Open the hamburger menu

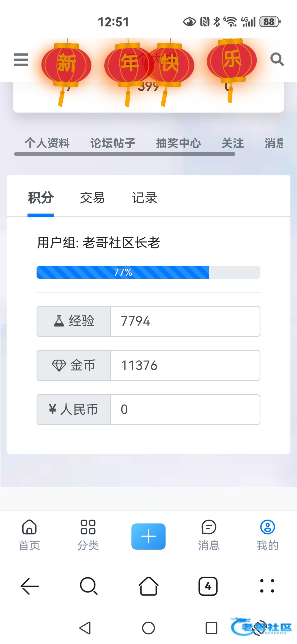tap(21, 60)
